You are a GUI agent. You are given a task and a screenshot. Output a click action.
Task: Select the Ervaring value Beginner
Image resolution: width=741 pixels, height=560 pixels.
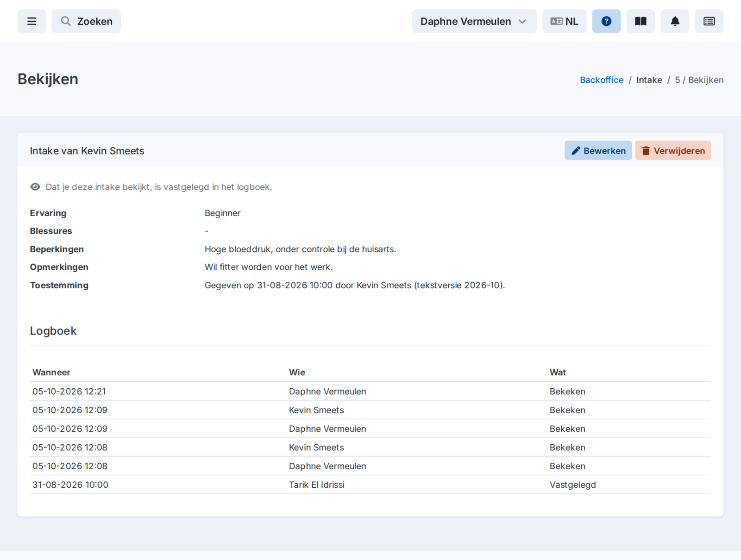223,213
